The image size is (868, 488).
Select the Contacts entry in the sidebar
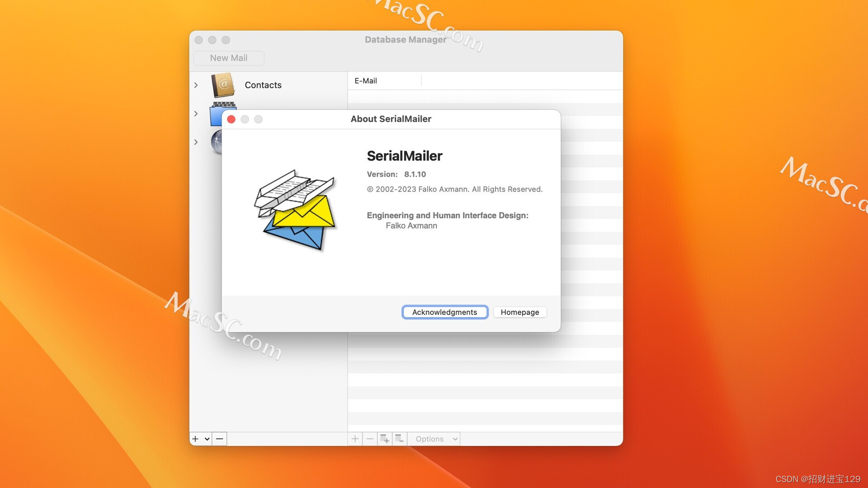coord(263,85)
